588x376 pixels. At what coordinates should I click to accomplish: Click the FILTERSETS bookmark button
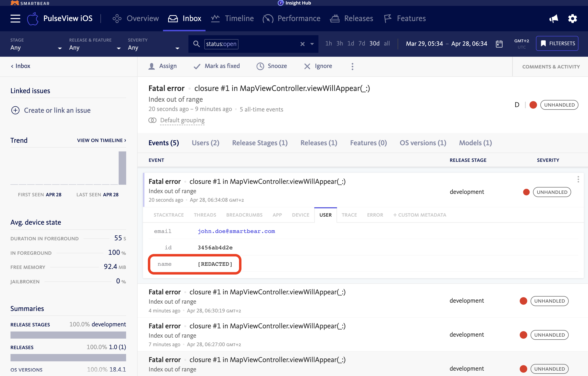[557, 44]
